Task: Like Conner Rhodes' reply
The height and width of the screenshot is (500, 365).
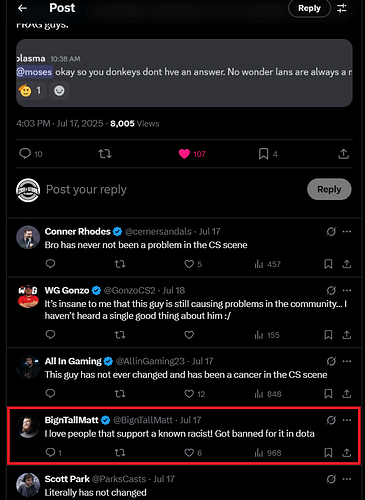Action: click(x=193, y=264)
